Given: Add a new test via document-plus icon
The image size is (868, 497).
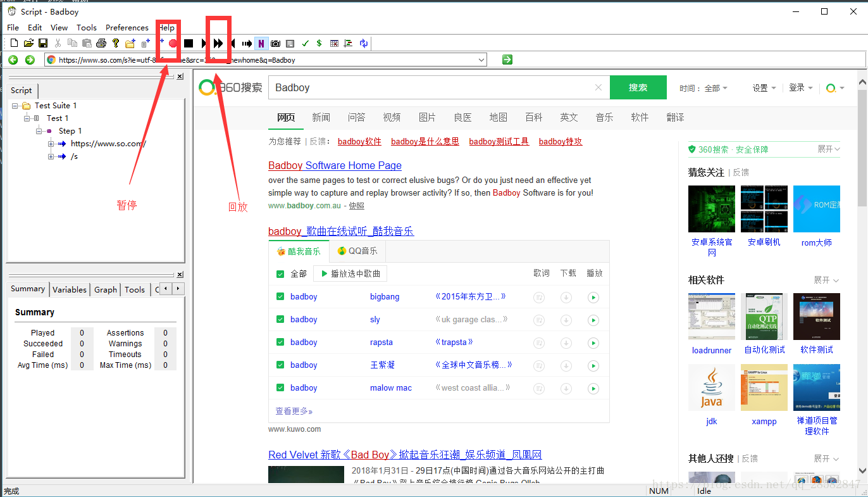Looking at the screenshot, I should point(146,43).
